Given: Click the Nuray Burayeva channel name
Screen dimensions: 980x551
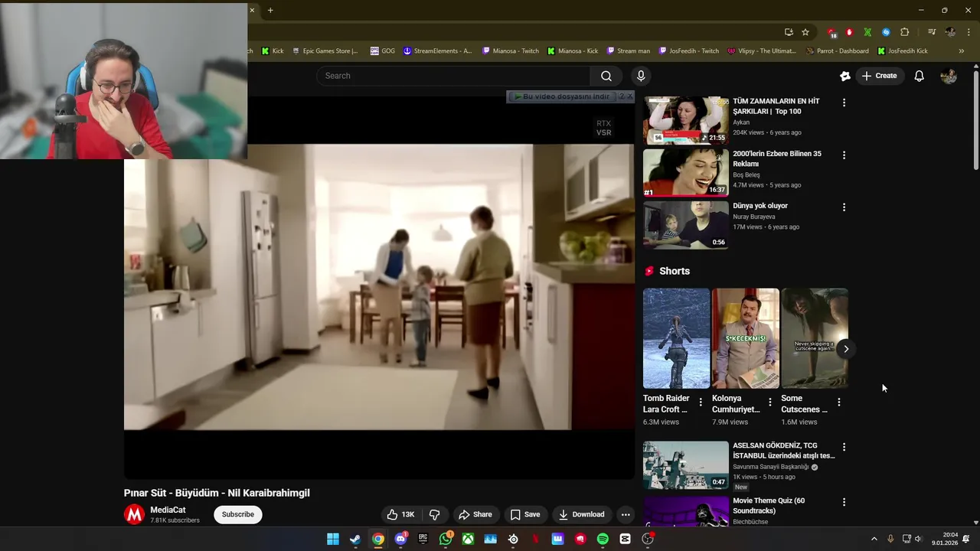Looking at the screenshot, I should tap(754, 217).
